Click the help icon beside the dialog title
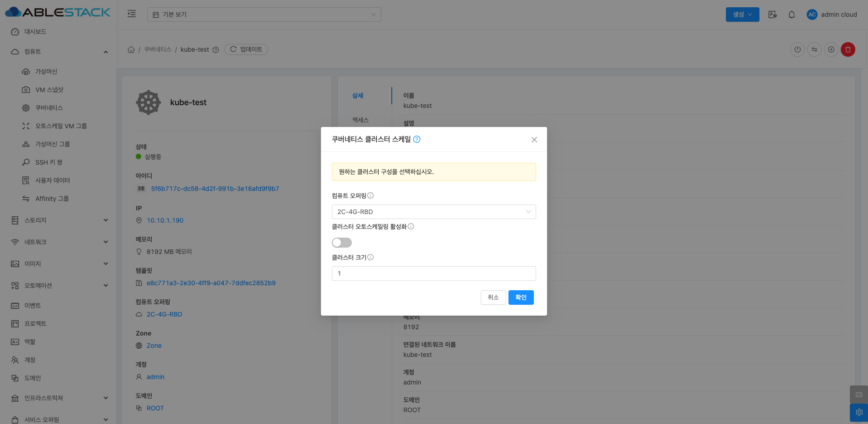 pos(417,139)
